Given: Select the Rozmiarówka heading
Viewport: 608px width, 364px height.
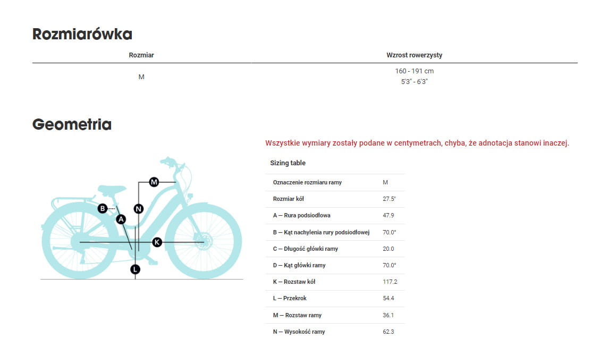Looking at the screenshot, I should coord(82,34).
